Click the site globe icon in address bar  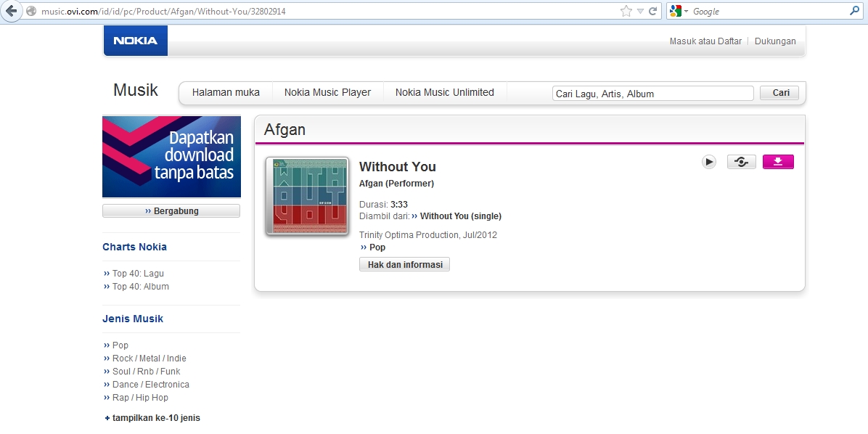click(x=31, y=11)
